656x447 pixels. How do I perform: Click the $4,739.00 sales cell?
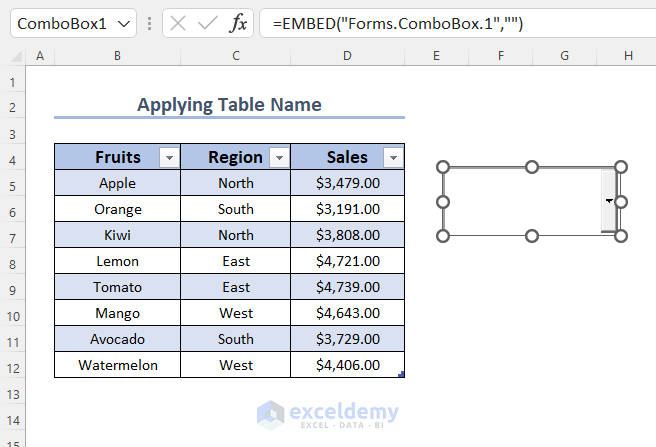(347, 287)
